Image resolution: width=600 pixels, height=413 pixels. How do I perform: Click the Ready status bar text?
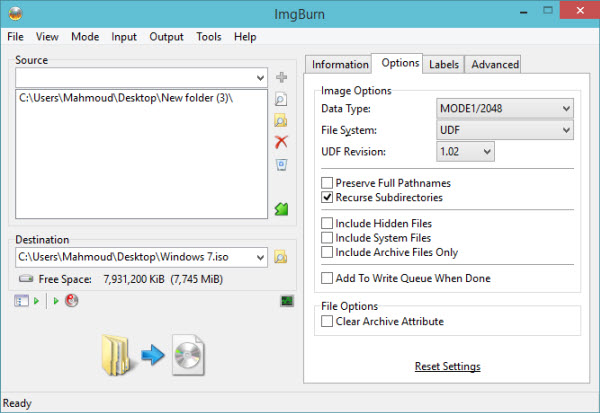pos(17,403)
